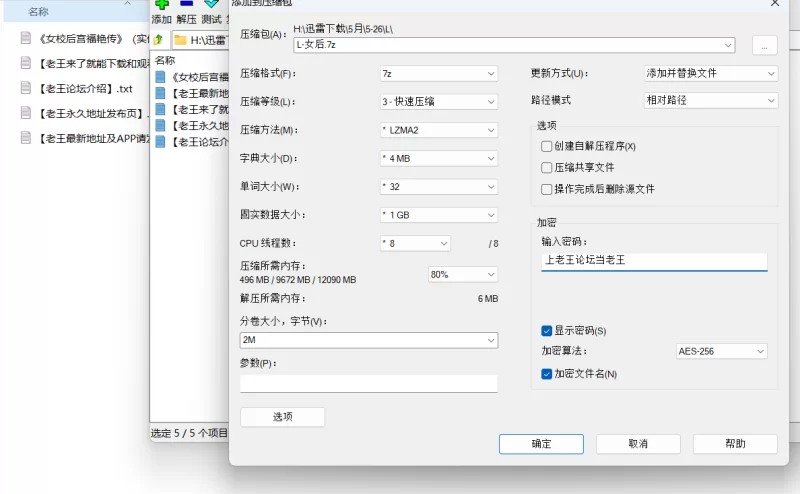Open the archive name dropdown L-女后.7z
The height and width of the screenshot is (494, 800).
(514, 45)
